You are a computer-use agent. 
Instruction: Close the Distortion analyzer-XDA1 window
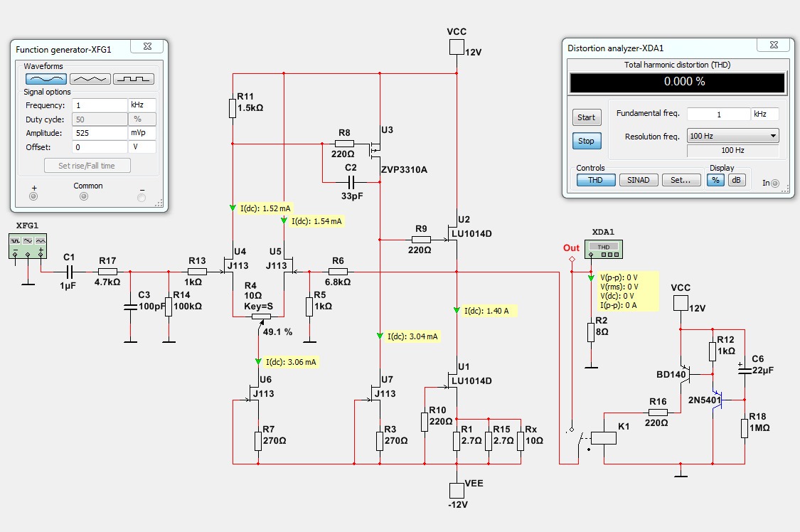pos(774,45)
